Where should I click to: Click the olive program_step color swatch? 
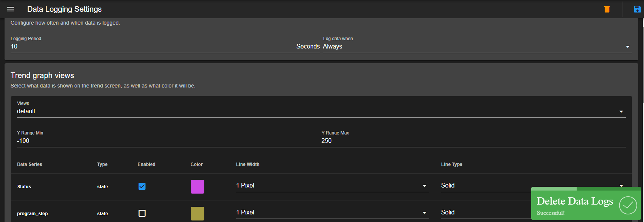pyautogui.click(x=198, y=214)
